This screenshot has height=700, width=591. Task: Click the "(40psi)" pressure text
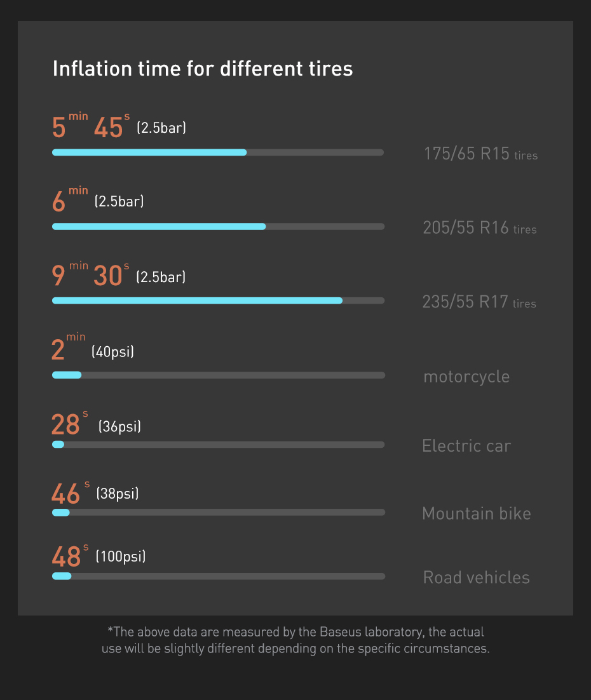click(112, 351)
